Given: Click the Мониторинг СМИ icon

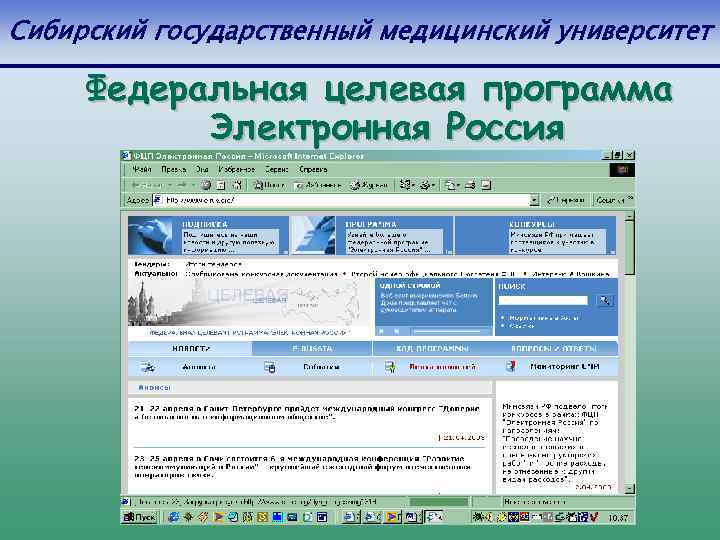Looking at the screenshot, I should 510,366.
